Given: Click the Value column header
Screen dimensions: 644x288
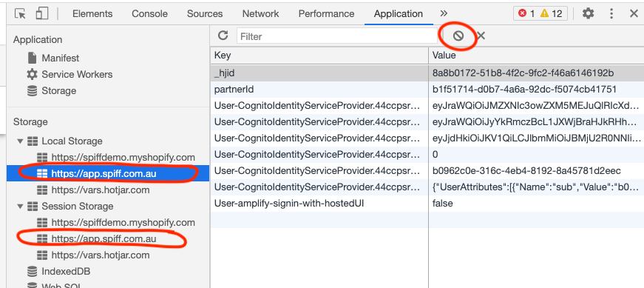Looking at the screenshot, I should (x=536, y=55).
